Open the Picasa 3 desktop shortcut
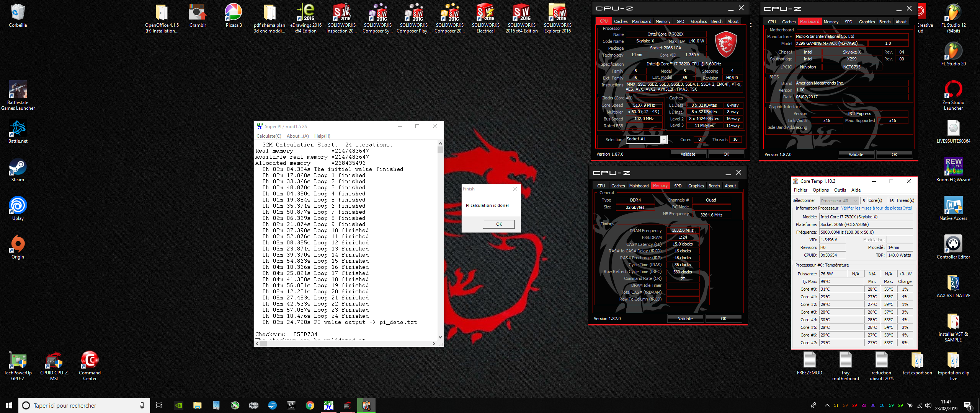Viewport: 980px width, 413px height. pos(234,15)
